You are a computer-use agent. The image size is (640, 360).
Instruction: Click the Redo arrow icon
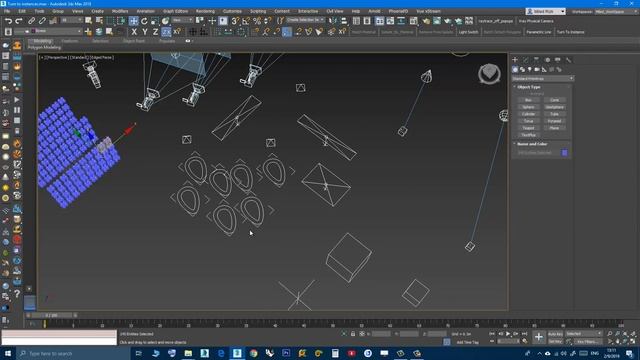click(19, 21)
